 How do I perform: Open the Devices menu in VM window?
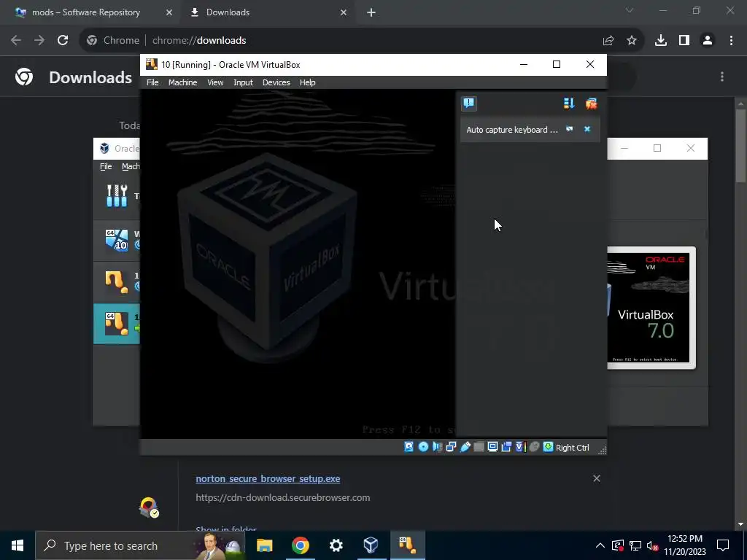(276, 82)
